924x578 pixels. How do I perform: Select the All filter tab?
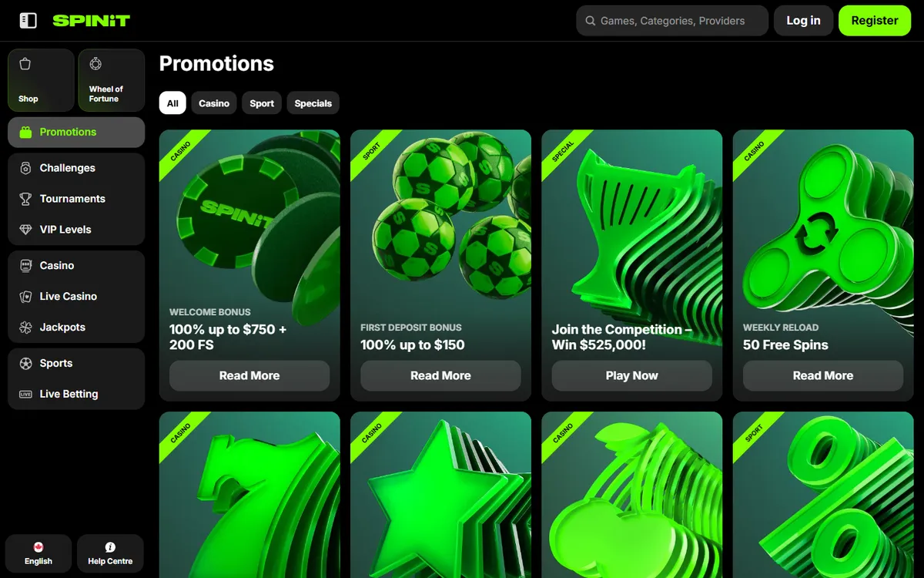coord(172,103)
